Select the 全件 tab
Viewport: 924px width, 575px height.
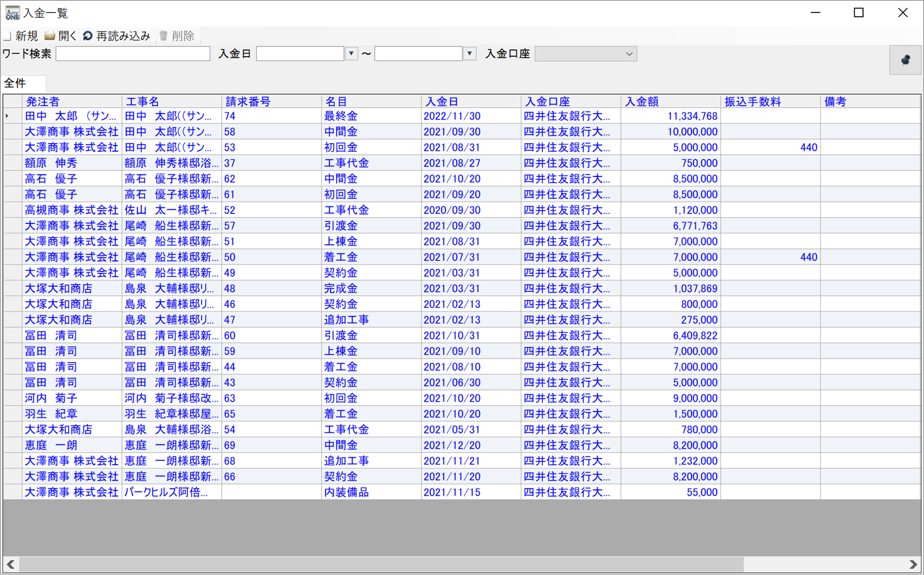tap(16, 83)
